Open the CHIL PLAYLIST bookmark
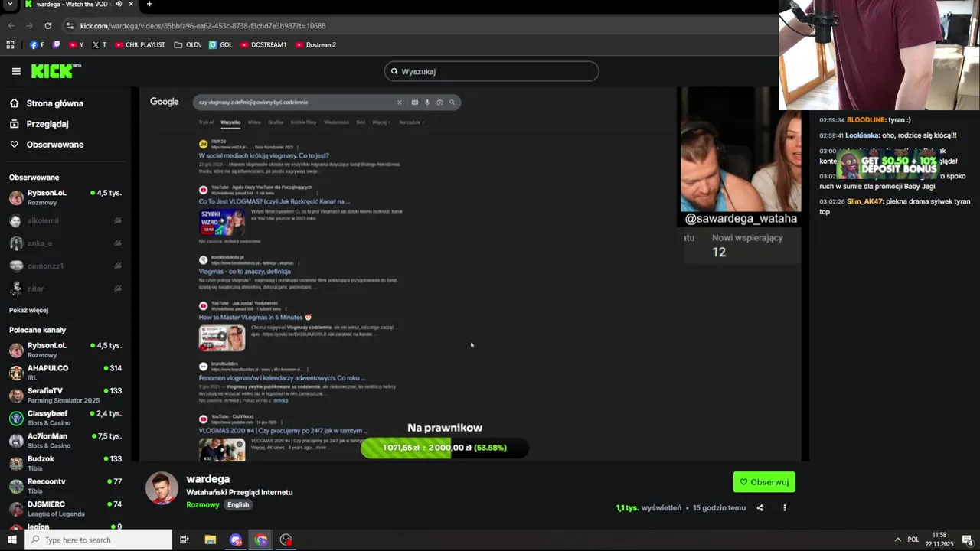Image resolution: width=980 pixels, height=551 pixels. 140,44
